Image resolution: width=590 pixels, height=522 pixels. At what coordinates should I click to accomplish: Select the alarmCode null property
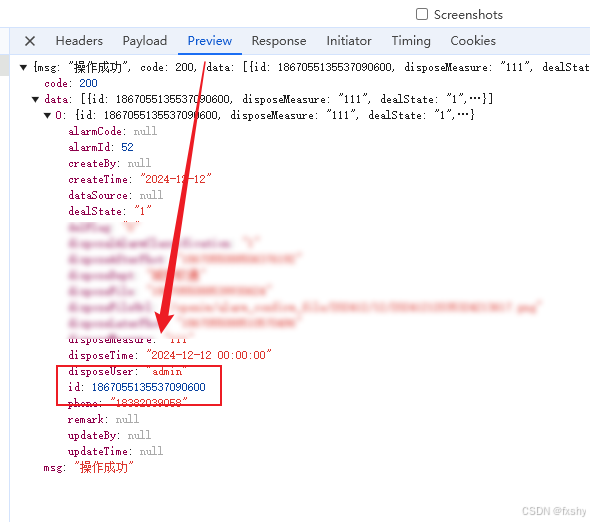pyautogui.click(x=113, y=131)
